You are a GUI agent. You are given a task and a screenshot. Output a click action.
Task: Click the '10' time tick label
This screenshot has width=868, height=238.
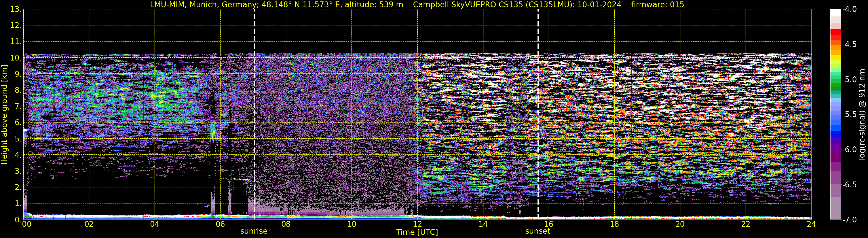tap(352, 224)
